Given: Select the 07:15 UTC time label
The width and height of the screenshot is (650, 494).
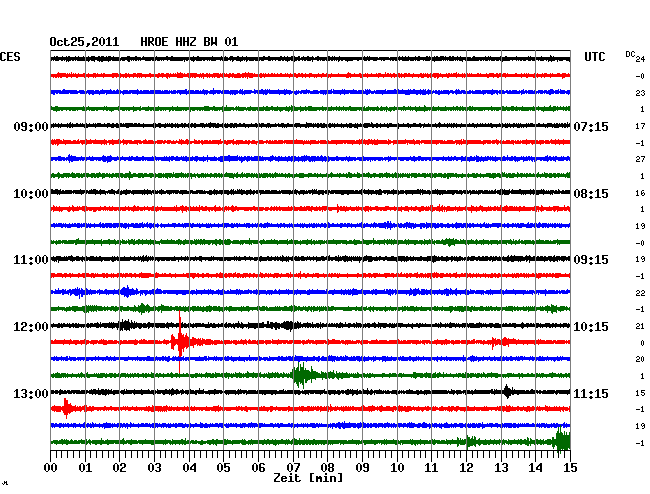Looking at the screenshot, I should [x=591, y=126].
